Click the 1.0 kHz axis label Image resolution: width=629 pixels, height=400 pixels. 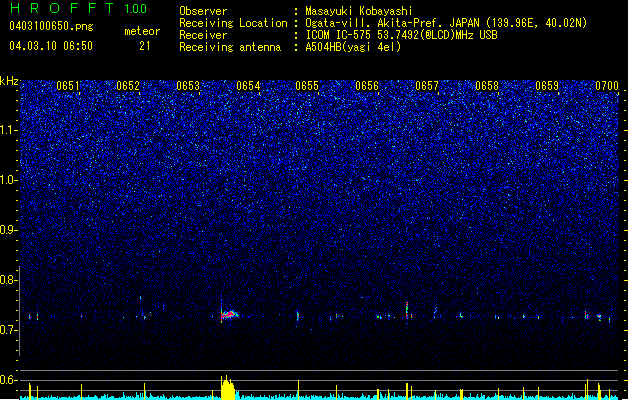pyautogui.click(x=9, y=180)
